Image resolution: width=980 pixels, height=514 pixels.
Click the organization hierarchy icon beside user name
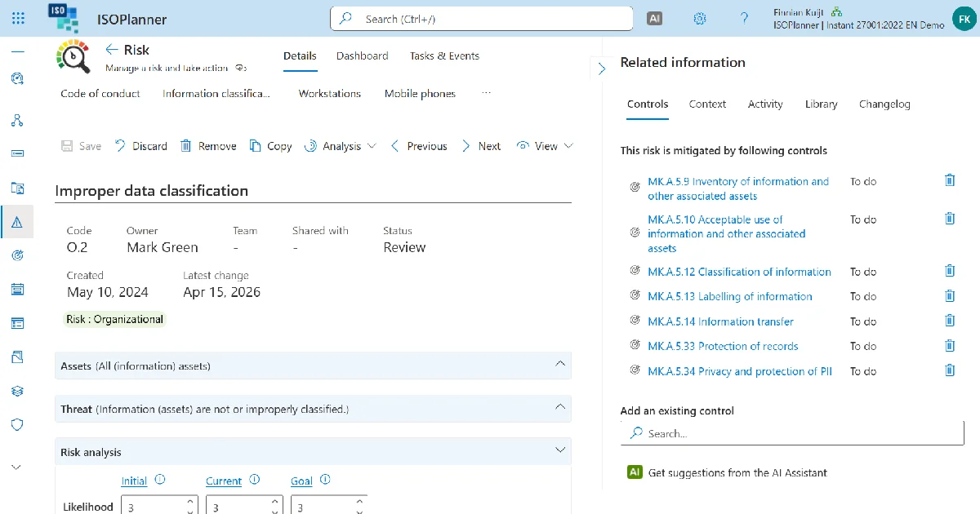[837, 11]
